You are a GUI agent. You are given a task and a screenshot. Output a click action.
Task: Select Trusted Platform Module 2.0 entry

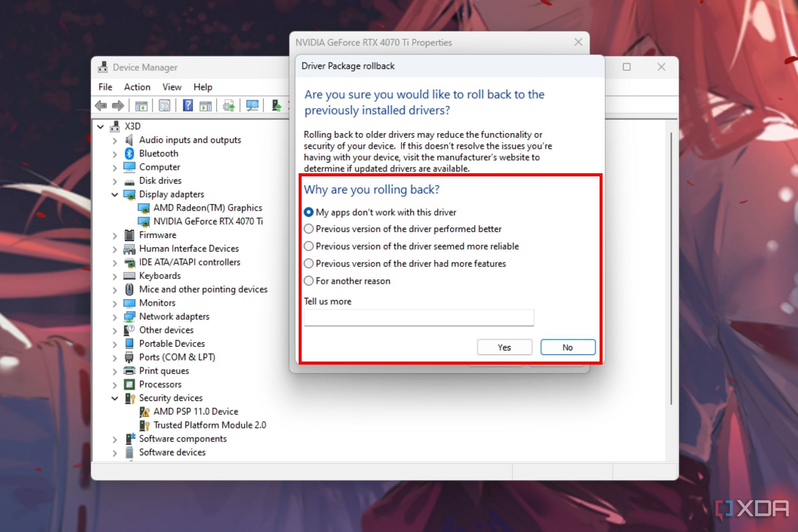click(210, 425)
